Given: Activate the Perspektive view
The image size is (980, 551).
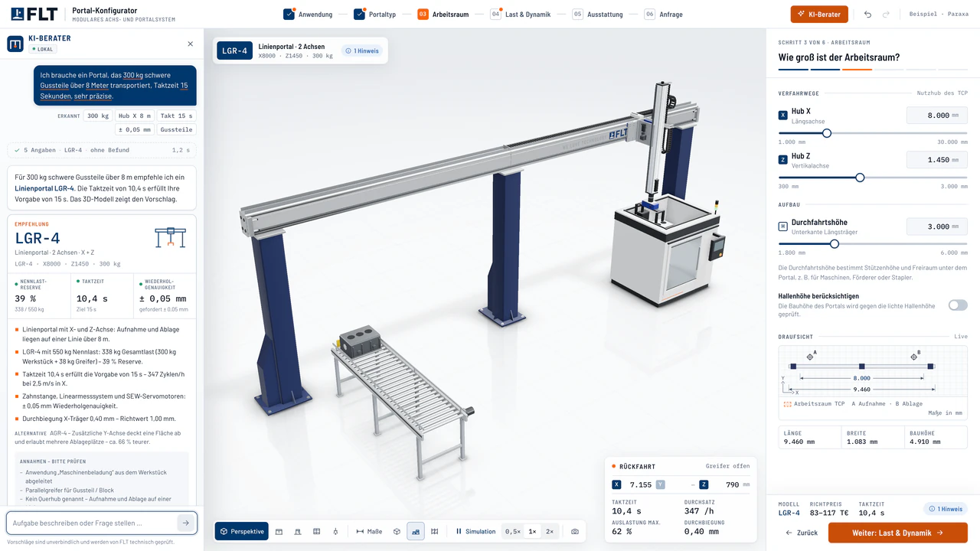Looking at the screenshot, I should (x=242, y=531).
